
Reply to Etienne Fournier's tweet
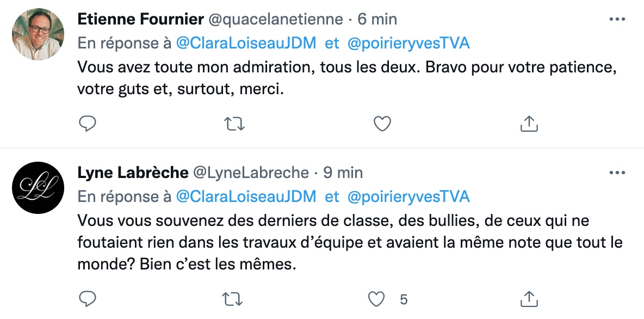[87, 124]
